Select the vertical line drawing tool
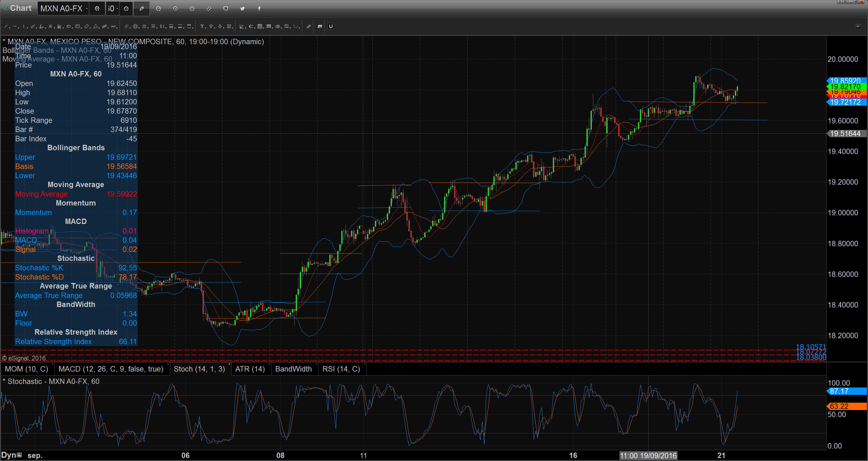 [x=24, y=26]
